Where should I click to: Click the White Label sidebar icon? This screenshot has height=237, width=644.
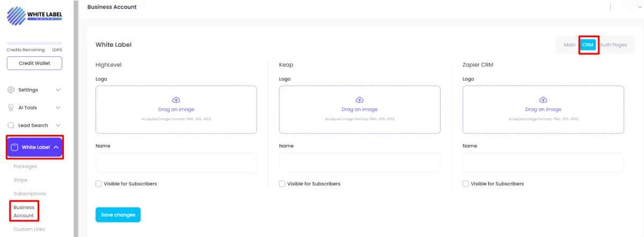[15, 147]
